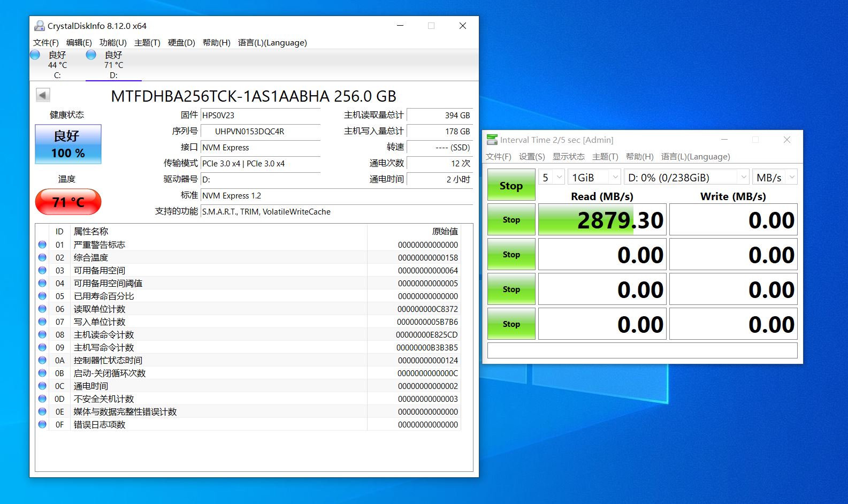Open the 设置(S) menu in CrystalDiskMark
The image size is (848, 504).
point(531,157)
